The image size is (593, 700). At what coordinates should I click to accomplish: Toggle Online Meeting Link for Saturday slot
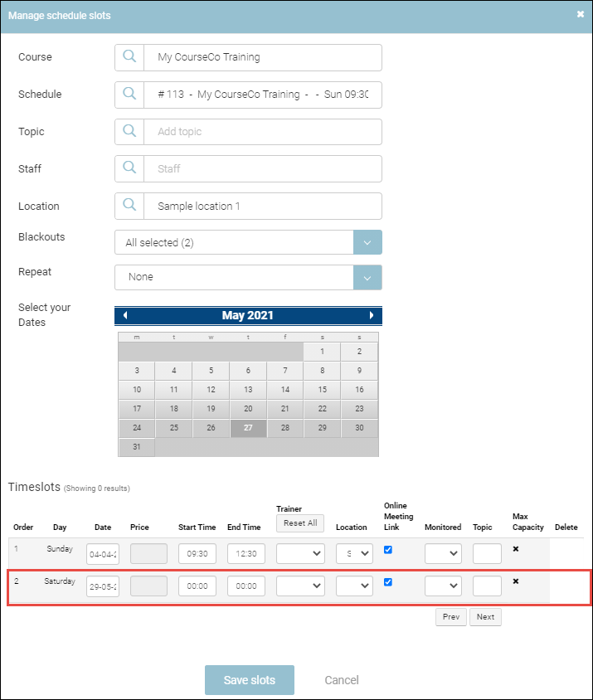point(388,582)
